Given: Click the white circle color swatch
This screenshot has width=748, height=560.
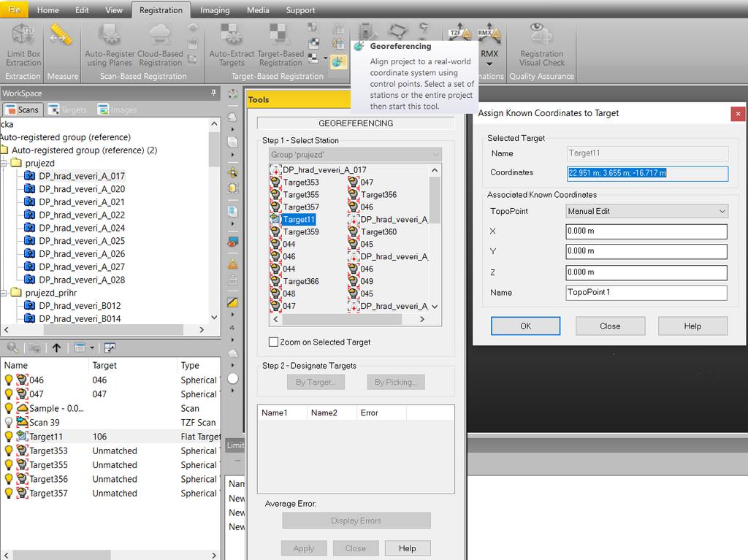Looking at the screenshot, I should tap(233, 379).
